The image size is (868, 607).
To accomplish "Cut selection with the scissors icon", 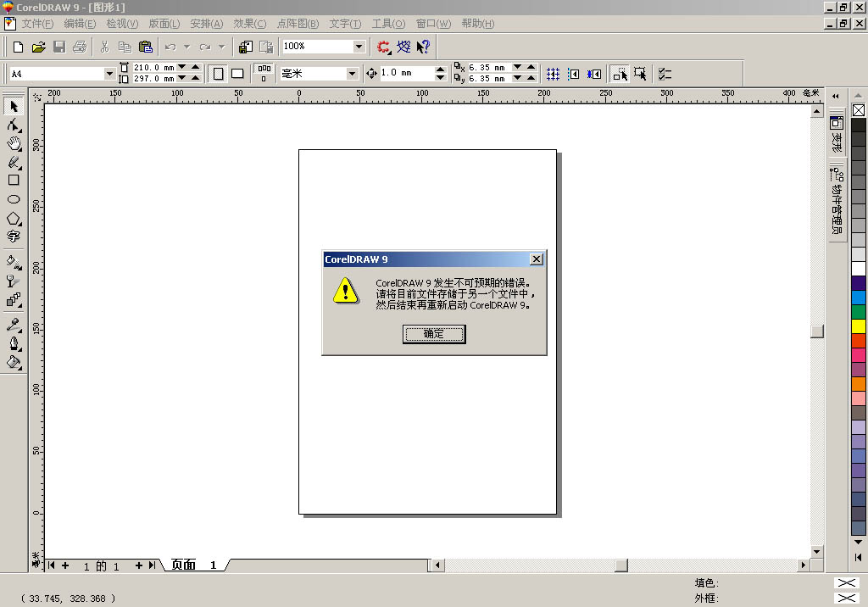I will pos(104,47).
